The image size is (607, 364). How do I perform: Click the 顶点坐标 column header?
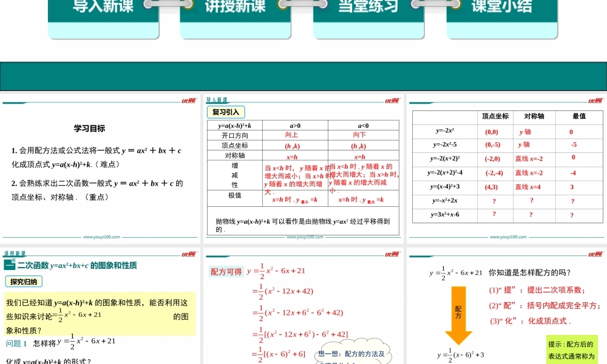click(495, 116)
